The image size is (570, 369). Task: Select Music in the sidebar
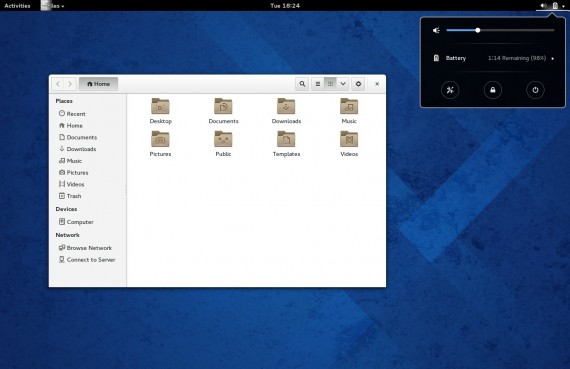(88, 161)
